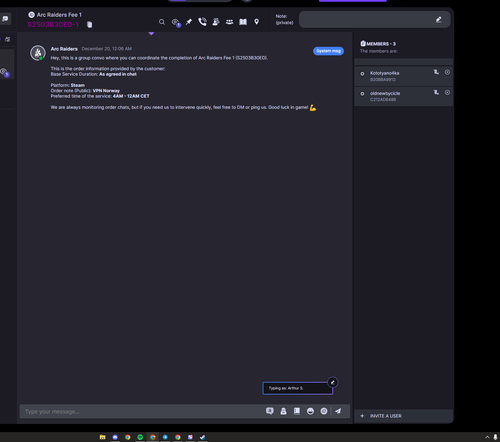
Task: Open the members group icon in header
Action: (x=229, y=22)
